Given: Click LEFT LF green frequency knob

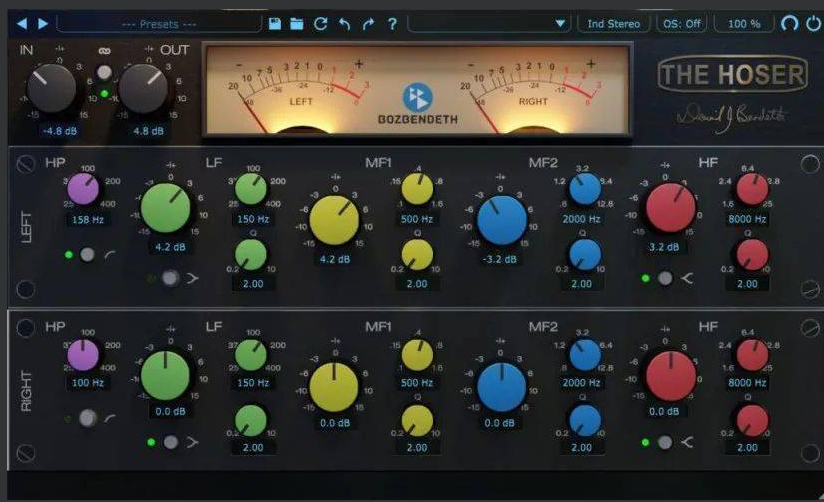Looking at the screenshot, I should (x=251, y=189).
